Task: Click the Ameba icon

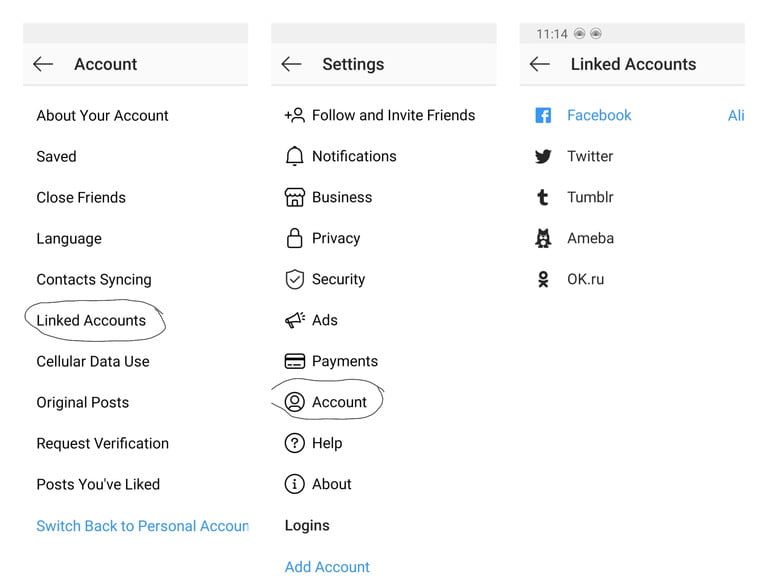Action: click(543, 238)
